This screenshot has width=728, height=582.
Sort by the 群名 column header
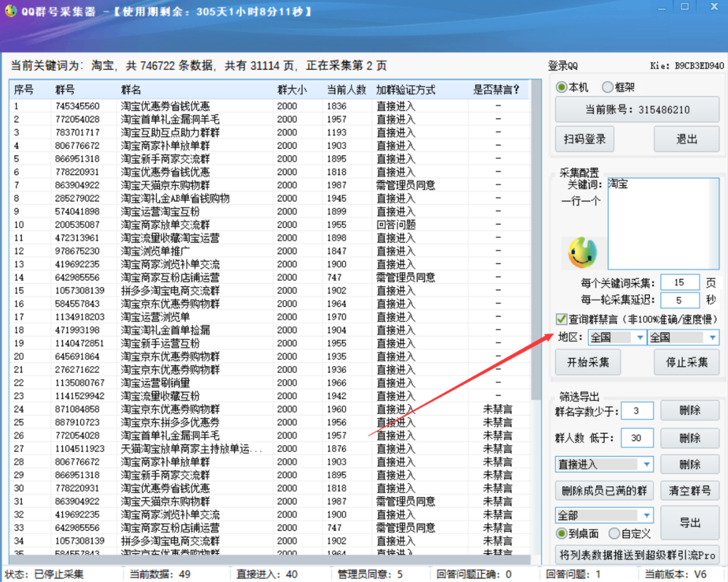click(195, 89)
